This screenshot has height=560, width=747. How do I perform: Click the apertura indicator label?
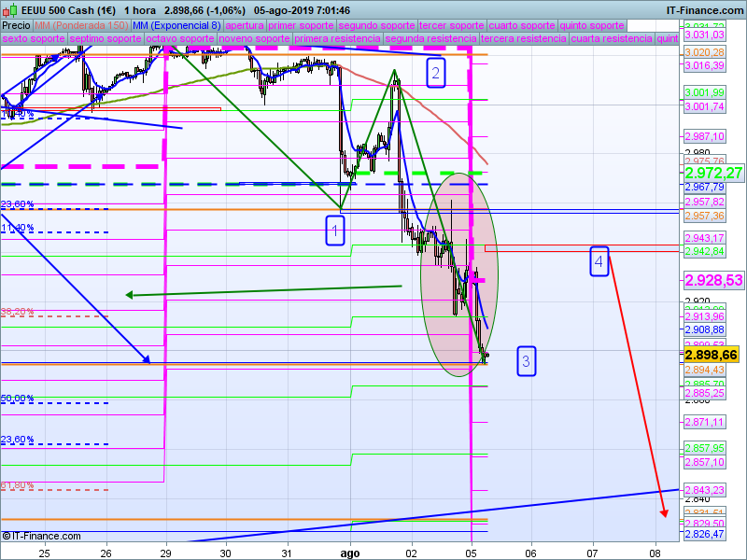point(245,25)
